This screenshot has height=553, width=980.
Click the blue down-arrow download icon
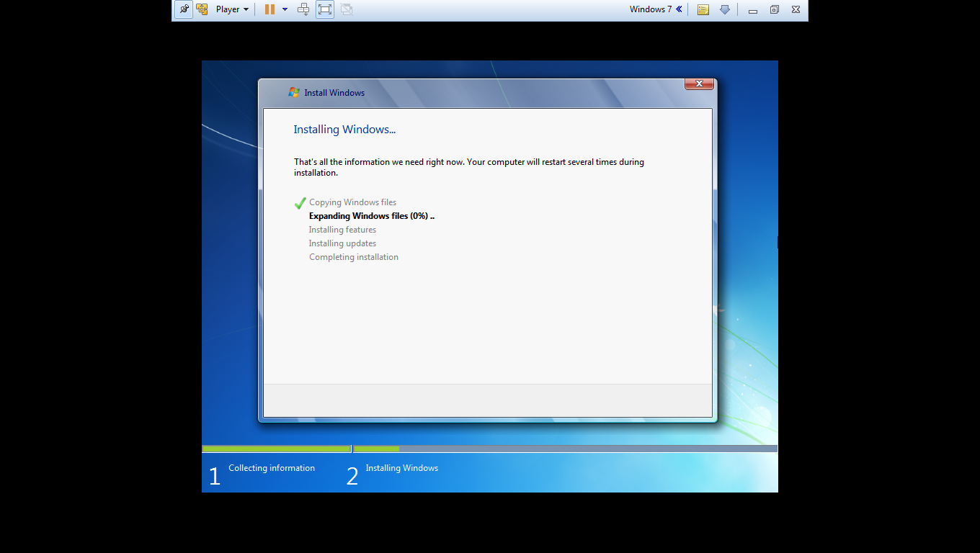[x=725, y=9]
